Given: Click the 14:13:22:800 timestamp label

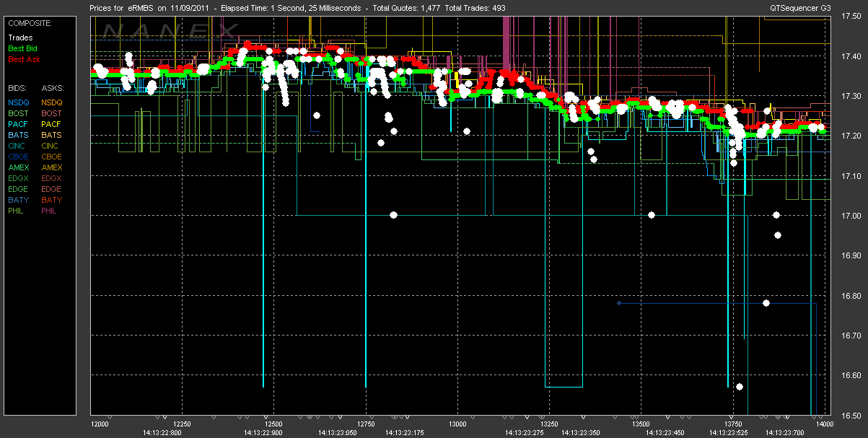Looking at the screenshot, I should 162,432.
